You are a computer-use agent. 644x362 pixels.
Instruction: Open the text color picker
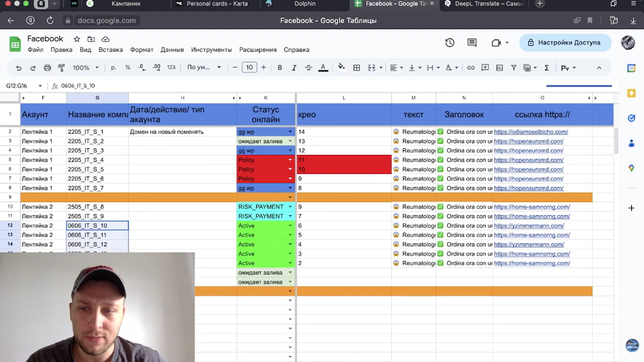pyautogui.click(x=323, y=68)
